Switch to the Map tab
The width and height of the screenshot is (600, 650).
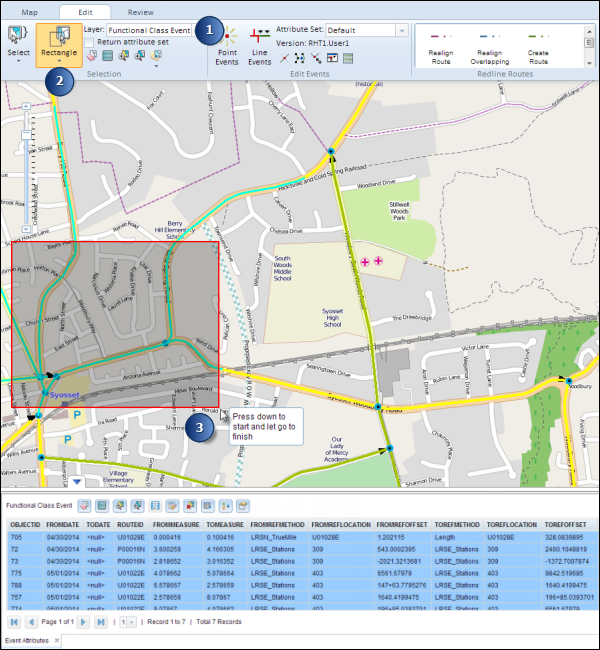click(31, 12)
